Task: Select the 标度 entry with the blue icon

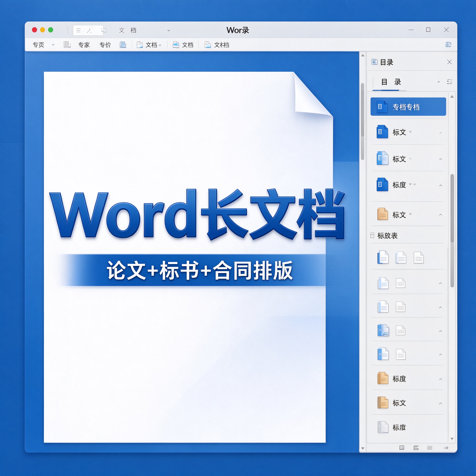Action: click(407, 185)
